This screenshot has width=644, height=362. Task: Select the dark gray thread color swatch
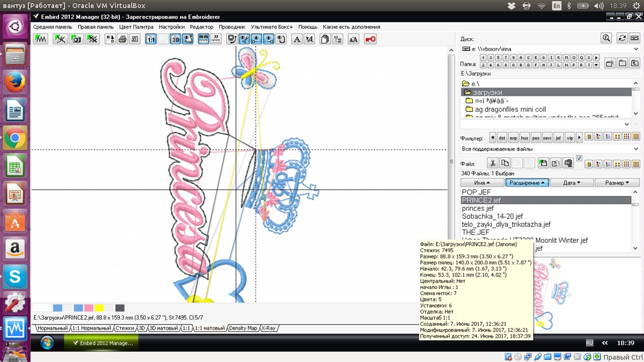(x=120, y=308)
